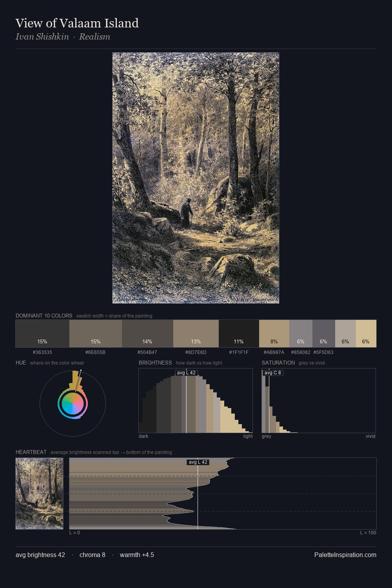Viewport: 392px width, 588px height.
Task: Click the hex label #363535
Action: [x=42, y=352]
